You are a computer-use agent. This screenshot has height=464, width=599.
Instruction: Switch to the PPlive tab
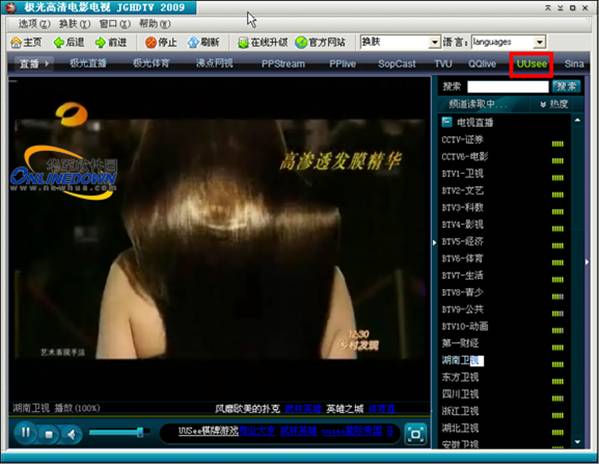343,64
